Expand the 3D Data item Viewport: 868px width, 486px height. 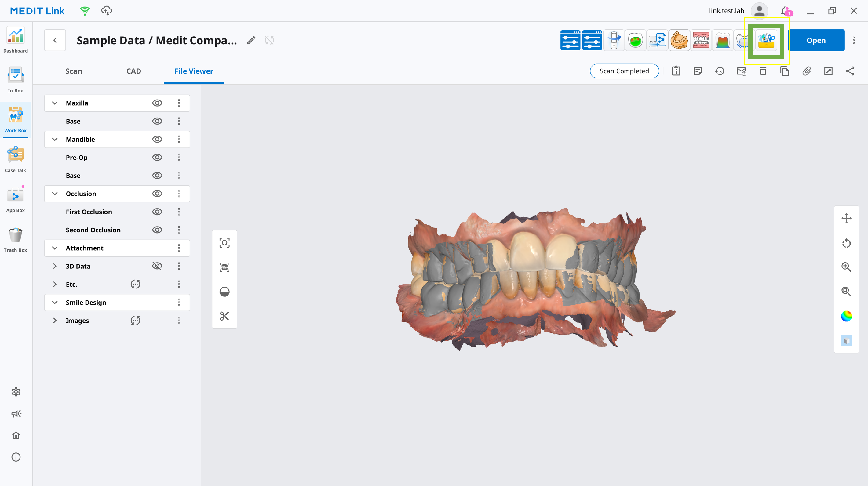[55, 266]
